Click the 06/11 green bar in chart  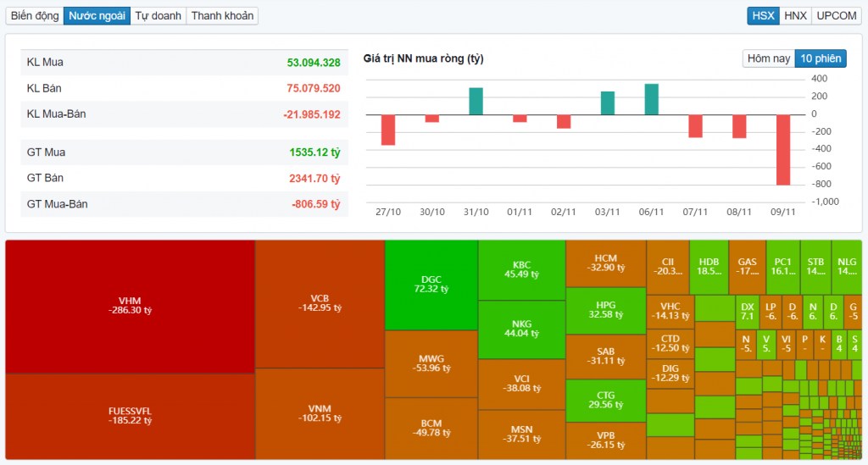click(652, 100)
